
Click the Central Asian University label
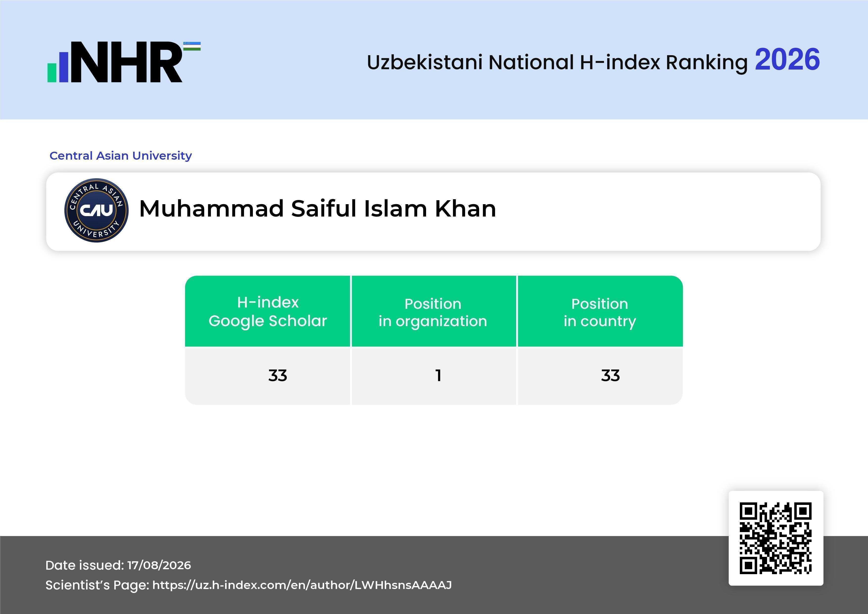(x=121, y=155)
